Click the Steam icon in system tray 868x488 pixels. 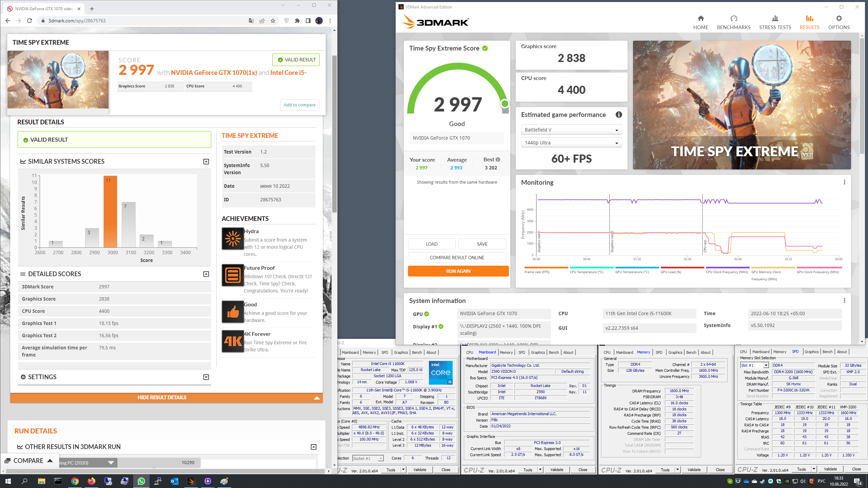click(x=763, y=481)
